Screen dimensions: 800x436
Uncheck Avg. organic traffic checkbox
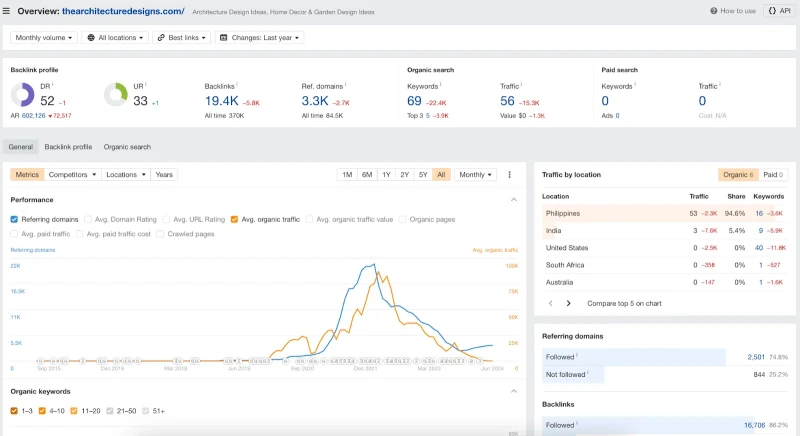(x=234, y=219)
